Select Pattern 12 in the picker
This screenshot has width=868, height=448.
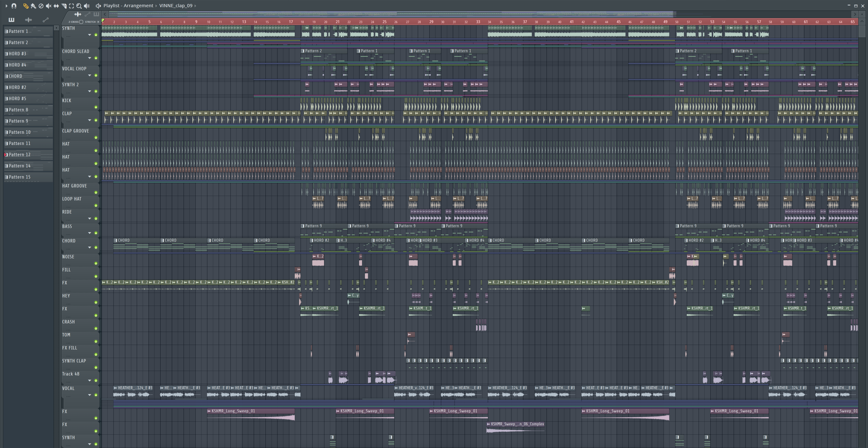tap(29, 155)
